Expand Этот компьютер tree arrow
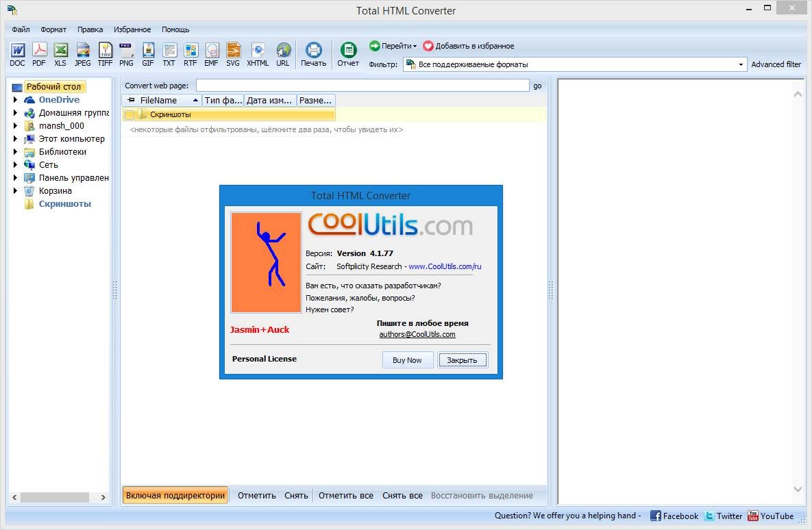Viewport: 812px width, 530px height. click(15, 139)
